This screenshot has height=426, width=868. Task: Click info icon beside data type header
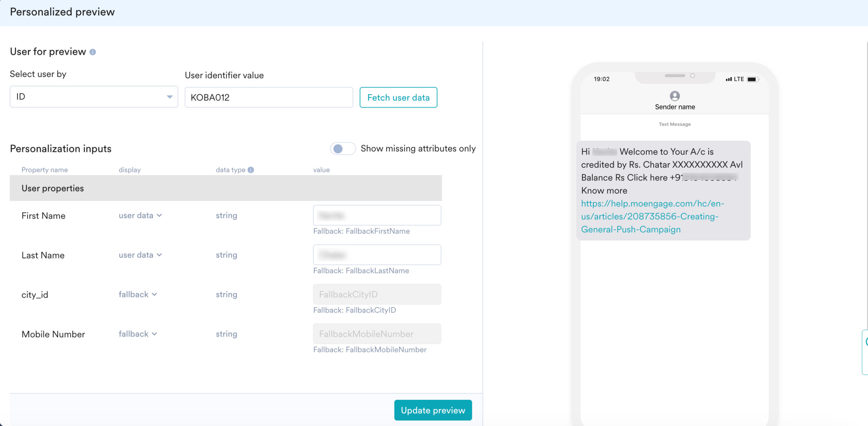251,170
